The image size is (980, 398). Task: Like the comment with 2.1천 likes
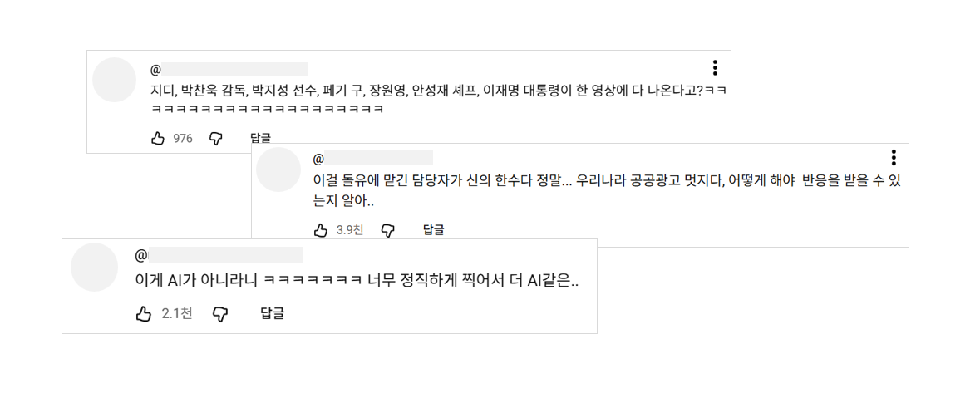point(144,313)
